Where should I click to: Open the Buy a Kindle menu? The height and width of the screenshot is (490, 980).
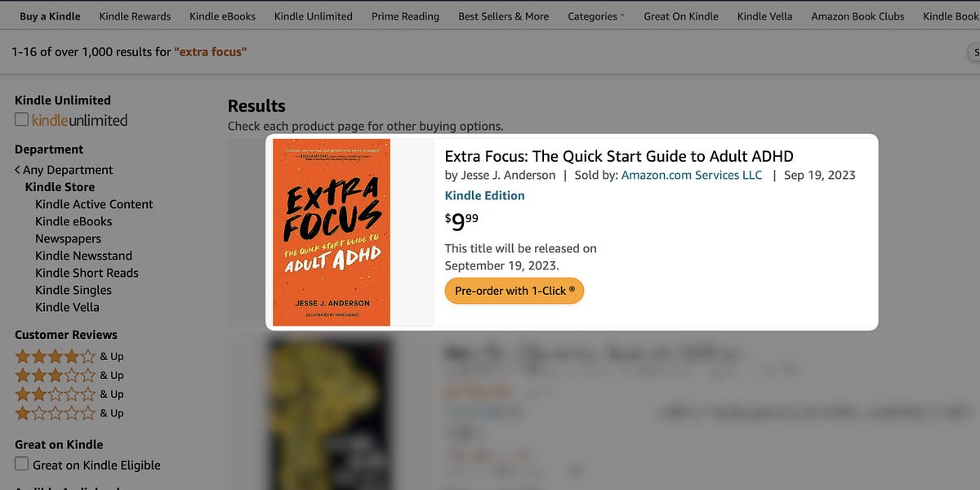pyautogui.click(x=49, y=16)
